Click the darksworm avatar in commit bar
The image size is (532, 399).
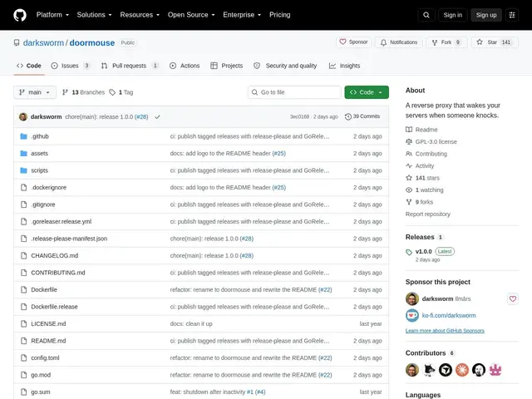pyautogui.click(x=23, y=116)
